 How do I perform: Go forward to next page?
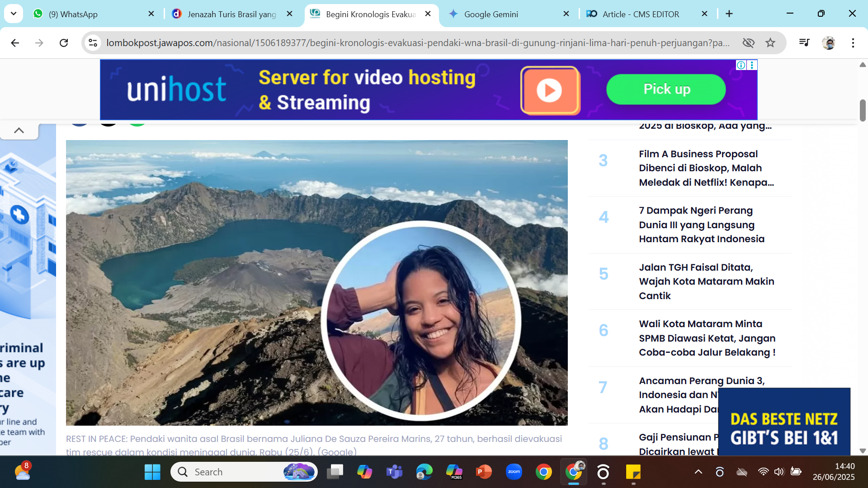point(39,43)
